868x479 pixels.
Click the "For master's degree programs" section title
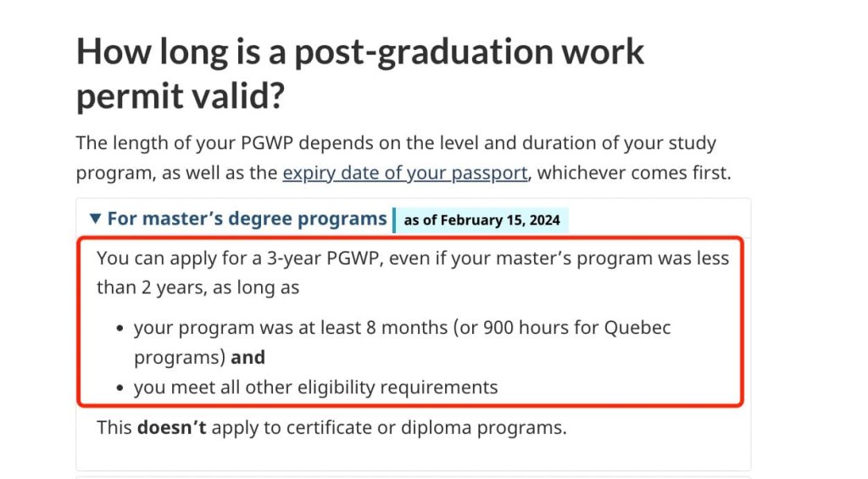click(x=246, y=219)
